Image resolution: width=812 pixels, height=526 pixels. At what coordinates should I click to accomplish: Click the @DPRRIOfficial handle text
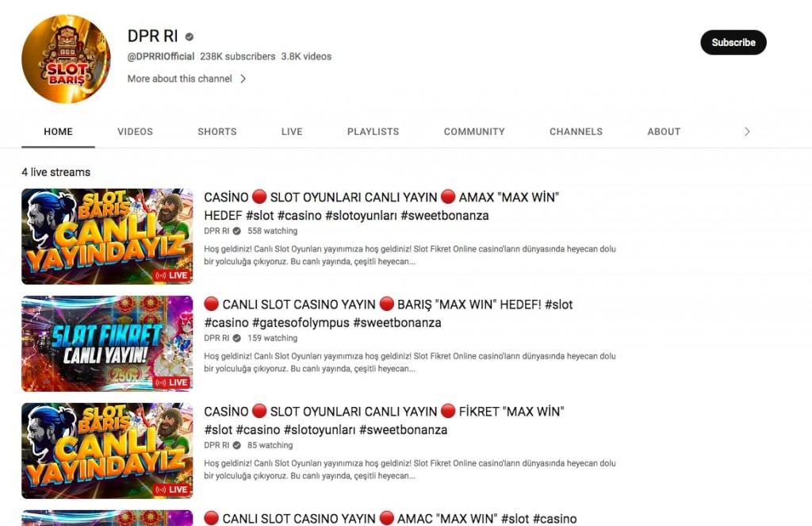161,56
